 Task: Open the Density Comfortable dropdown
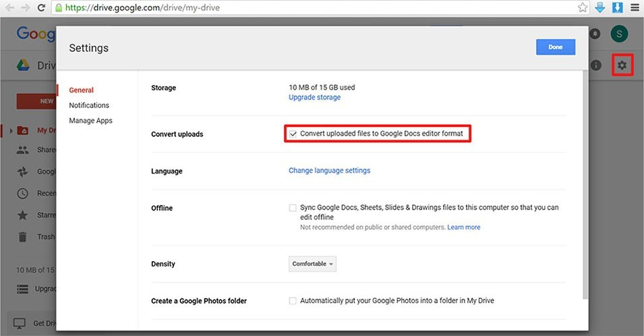(x=312, y=264)
